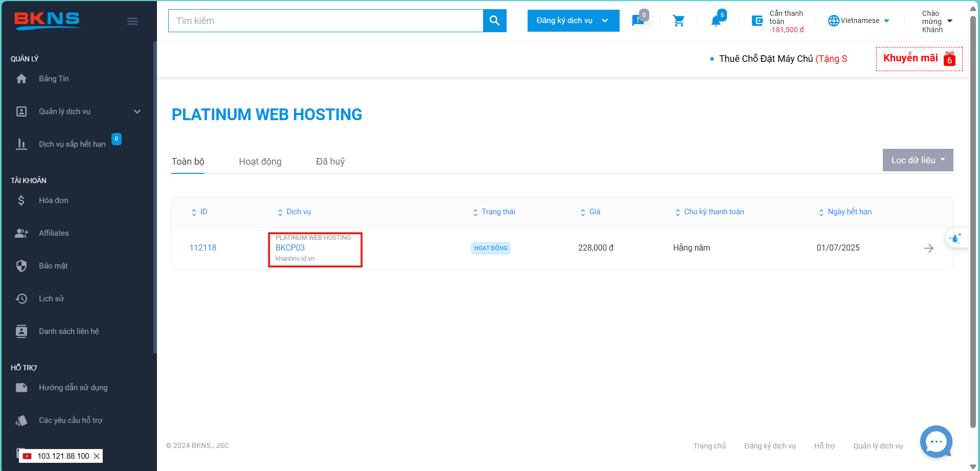The width and height of the screenshot is (980, 471).
Task: Sort table by Giá column
Action: 590,212
